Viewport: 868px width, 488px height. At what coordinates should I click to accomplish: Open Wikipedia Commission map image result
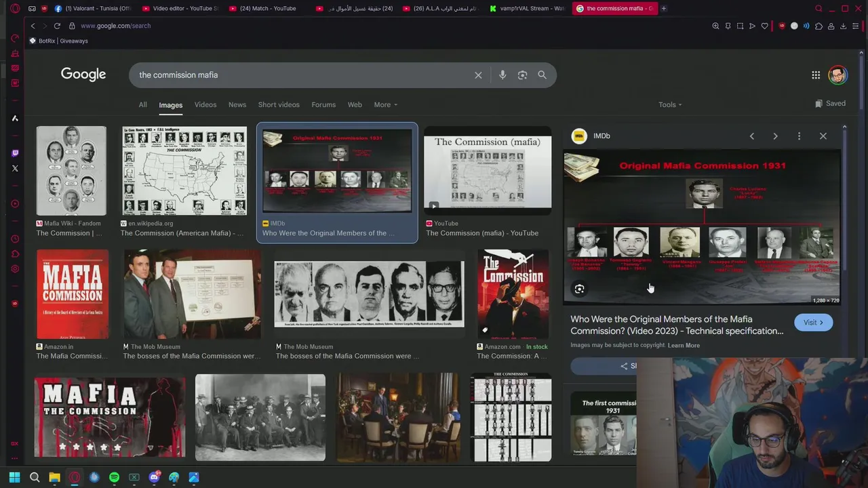click(x=184, y=171)
